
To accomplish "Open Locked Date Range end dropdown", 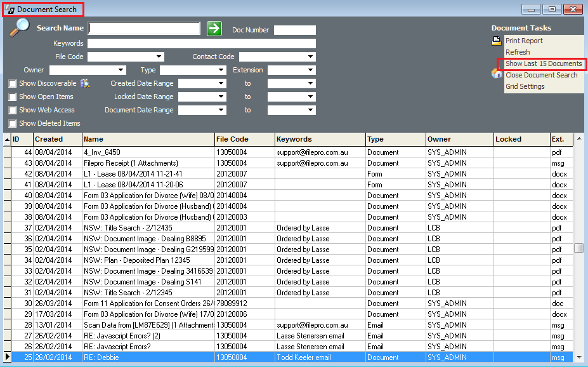I will coord(311,97).
